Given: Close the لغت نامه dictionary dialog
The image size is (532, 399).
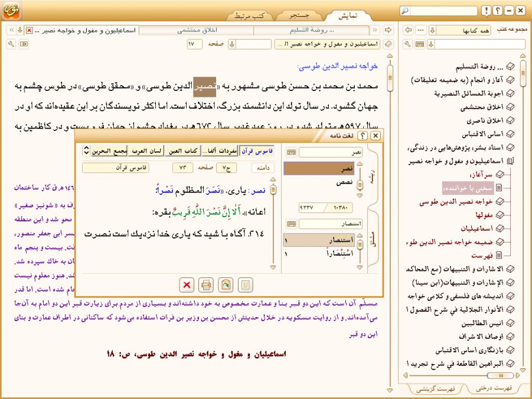Looking at the screenshot, I should pos(376,136).
